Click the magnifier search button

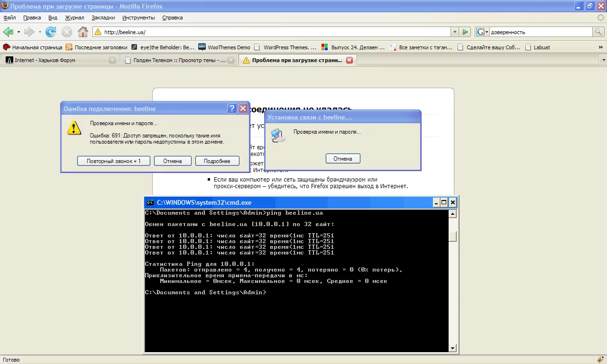click(x=599, y=32)
